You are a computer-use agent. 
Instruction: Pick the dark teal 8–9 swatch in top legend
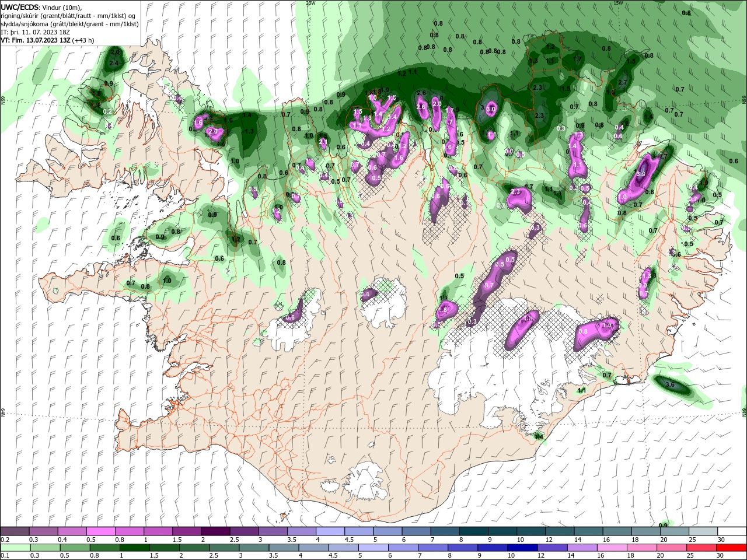[x=473, y=531]
